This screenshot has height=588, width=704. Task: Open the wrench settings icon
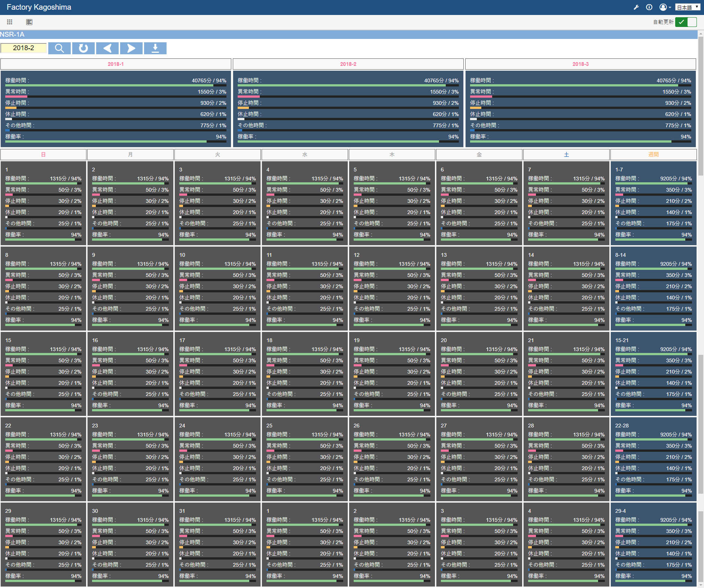pyautogui.click(x=636, y=7)
